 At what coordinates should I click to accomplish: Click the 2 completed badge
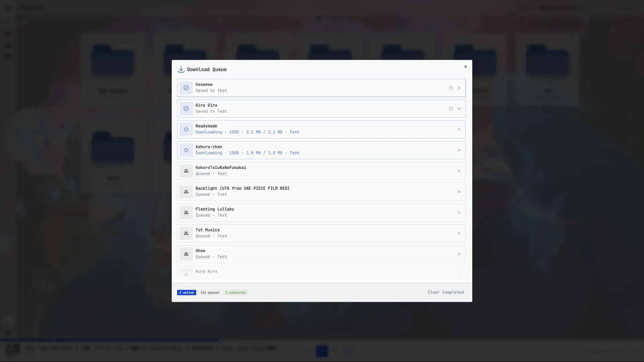coord(235,293)
